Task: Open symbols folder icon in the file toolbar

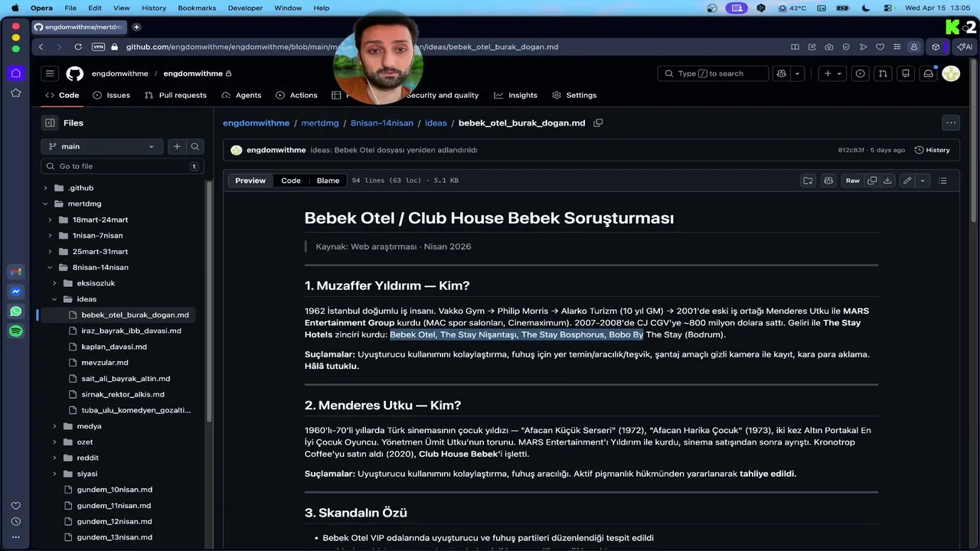Action: [808, 181]
